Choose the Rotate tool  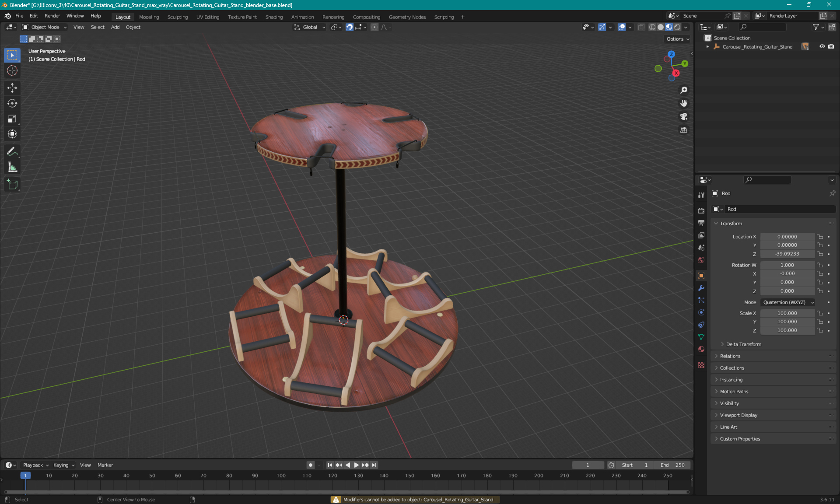(x=12, y=103)
